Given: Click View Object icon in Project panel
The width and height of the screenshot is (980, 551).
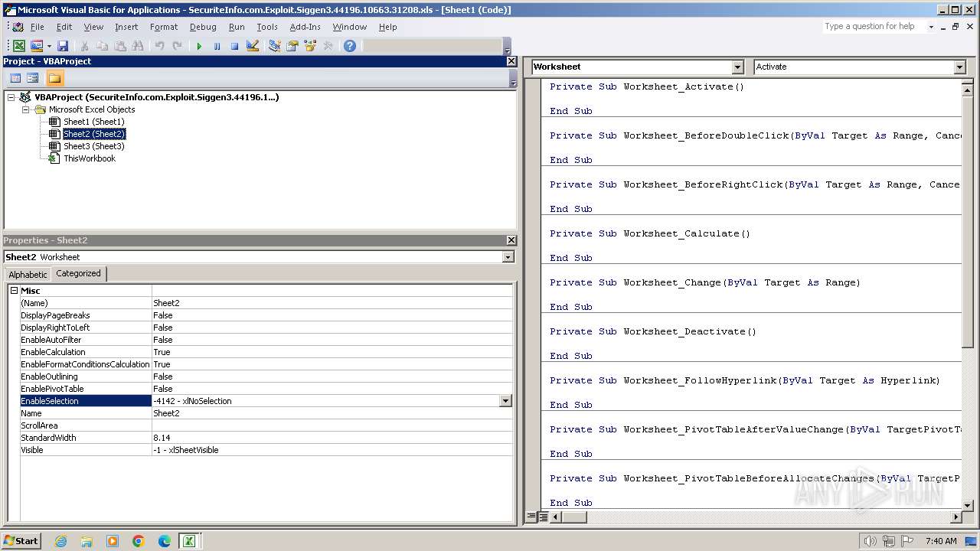Looking at the screenshot, I should click(x=32, y=78).
